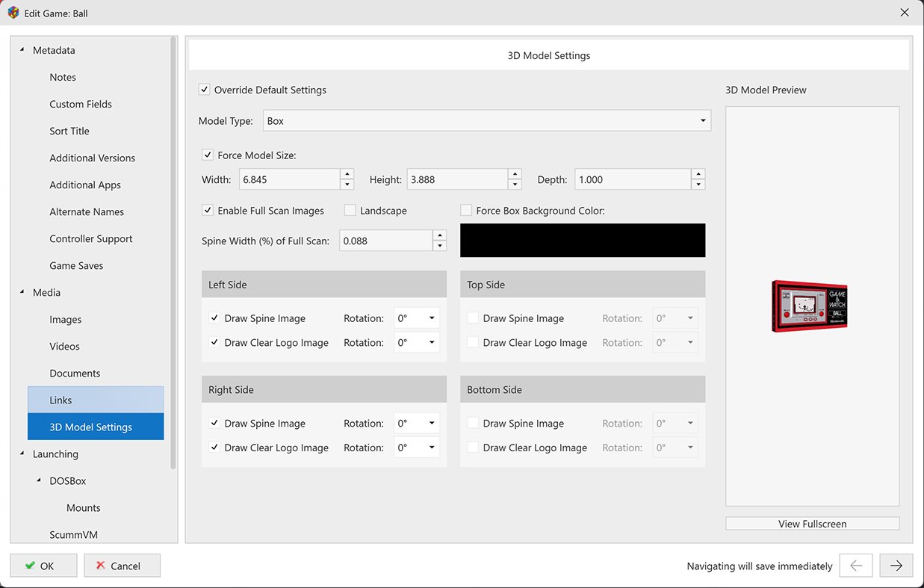This screenshot has width=924, height=588.
Task: Click the sidebar vertical scrollbar
Action: pos(173,253)
